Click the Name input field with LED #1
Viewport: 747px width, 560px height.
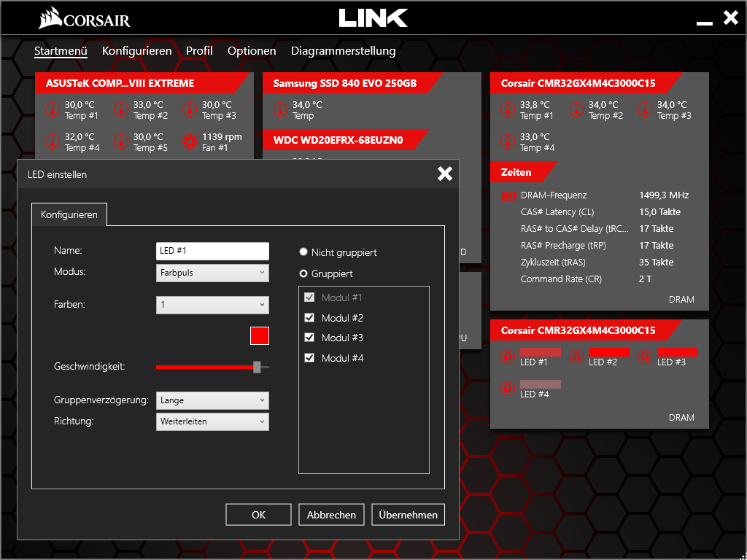click(x=212, y=251)
